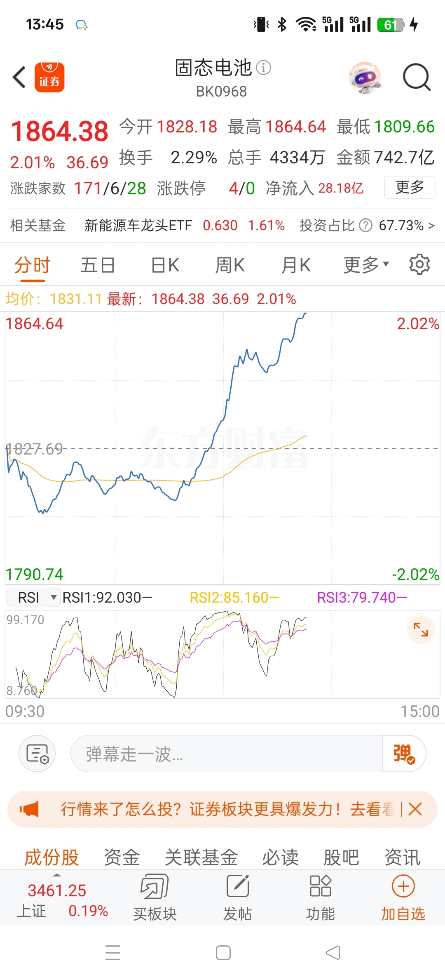Switch to the 日K tab
Viewport: 445px width, 980px height.
[x=165, y=265]
